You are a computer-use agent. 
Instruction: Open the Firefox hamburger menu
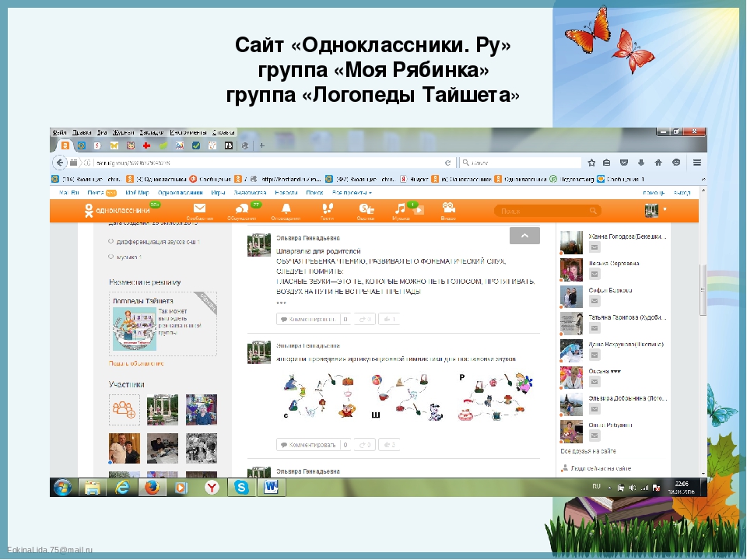pyautogui.click(x=696, y=163)
